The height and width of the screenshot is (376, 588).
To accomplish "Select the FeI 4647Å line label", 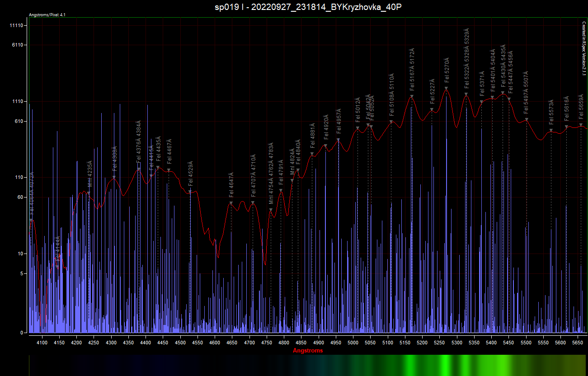I will (x=231, y=185).
